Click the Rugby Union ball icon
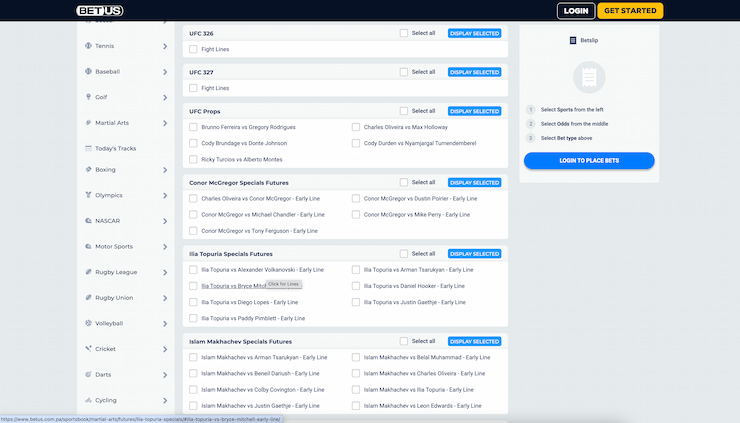The image size is (740, 423). 88,297
